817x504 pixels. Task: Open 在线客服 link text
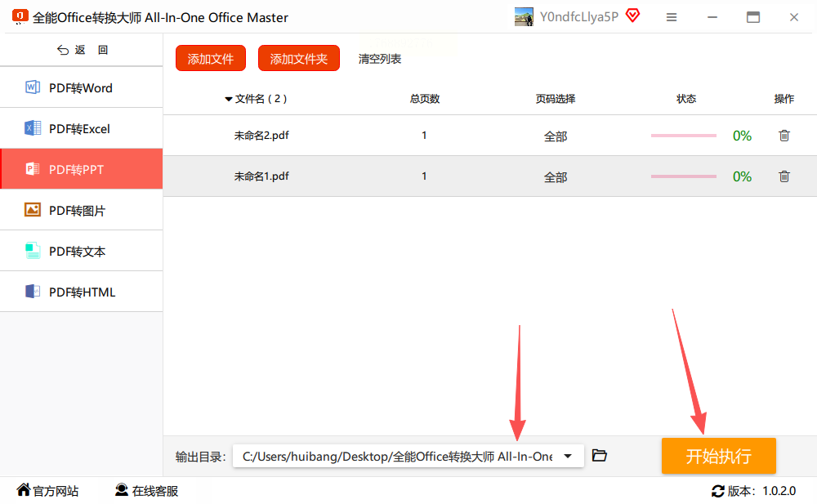pos(155,491)
